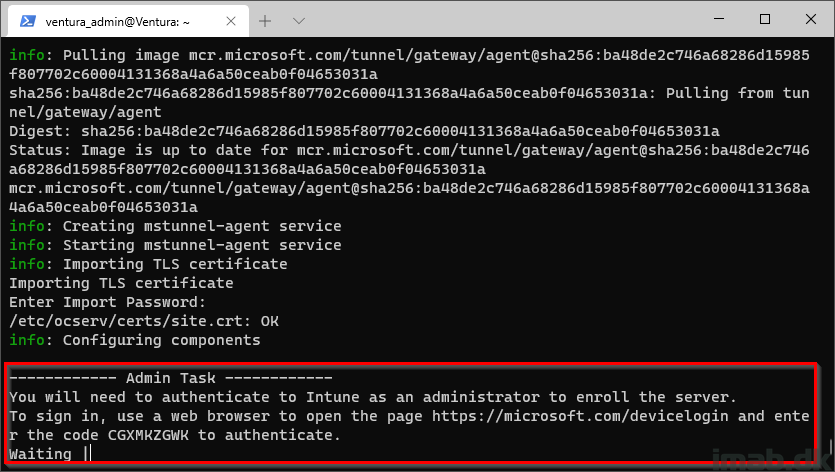Expand the terminal profiles dropdown chevron
Image resolution: width=835 pixels, height=472 pixels.
pyautogui.click(x=299, y=21)
